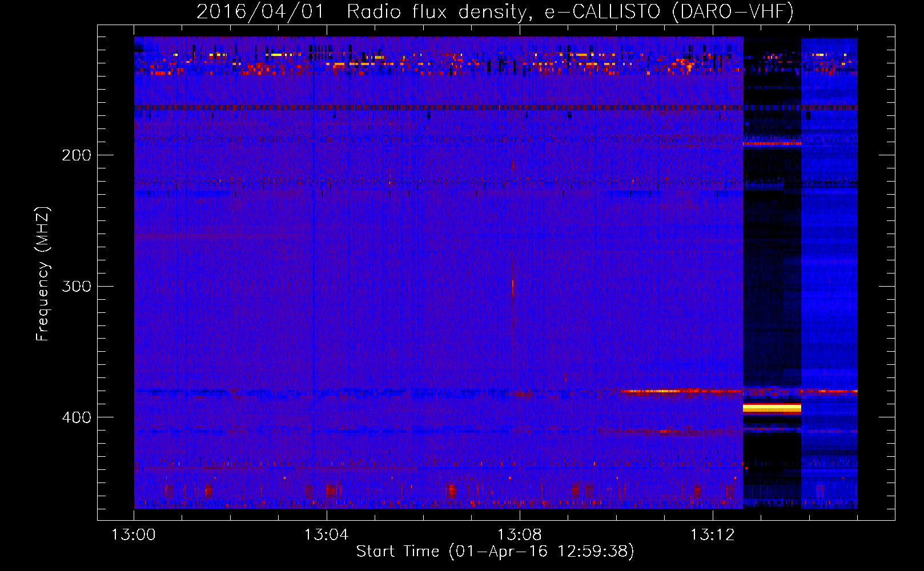Click the 13:00 time tick label
Viewport: 924px width, 571px height.
pyautogui.click(x=134, y=535)
